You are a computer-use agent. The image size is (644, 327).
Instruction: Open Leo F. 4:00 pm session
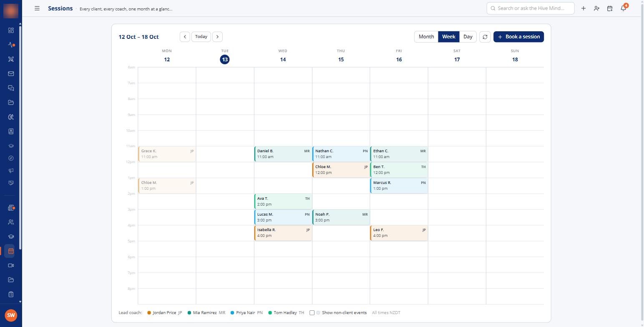pyautogui.click(x=399, y=233)
